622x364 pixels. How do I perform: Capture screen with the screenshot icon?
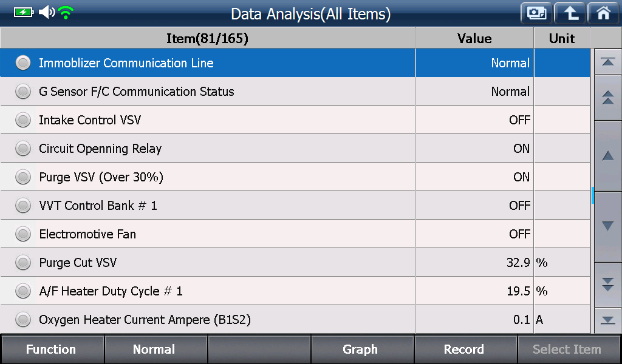point(536,13)
